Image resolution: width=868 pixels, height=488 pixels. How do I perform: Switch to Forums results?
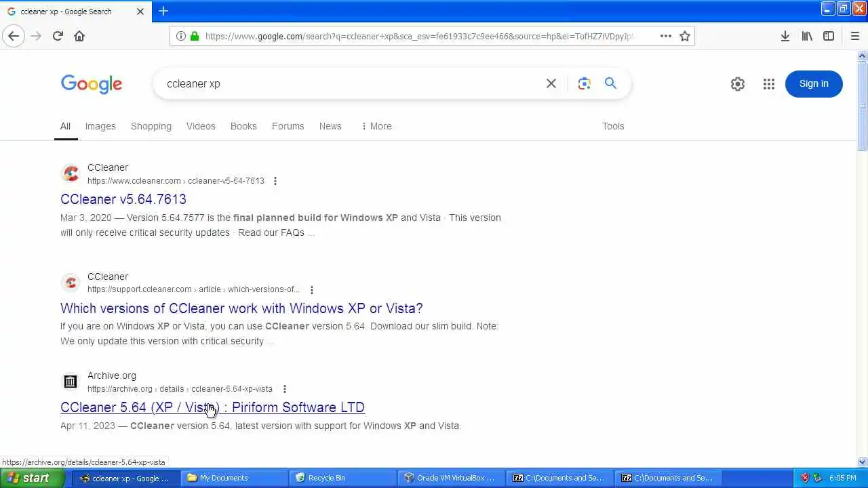pyautogui.click(x=288, y=126)
